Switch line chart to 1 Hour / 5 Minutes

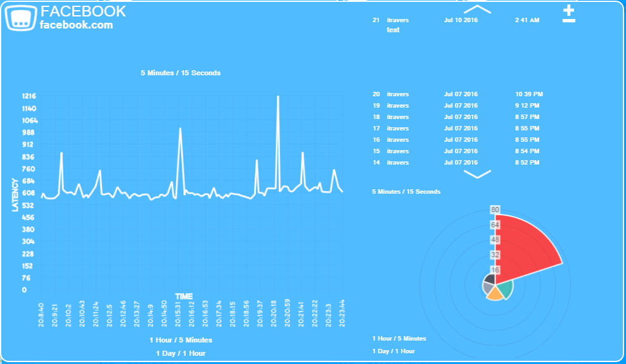(x=181, y=340)
